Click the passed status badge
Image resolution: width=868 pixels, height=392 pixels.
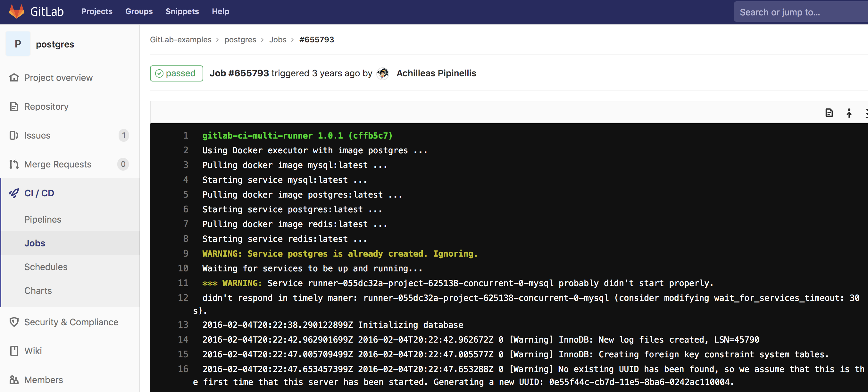(176, 73)
